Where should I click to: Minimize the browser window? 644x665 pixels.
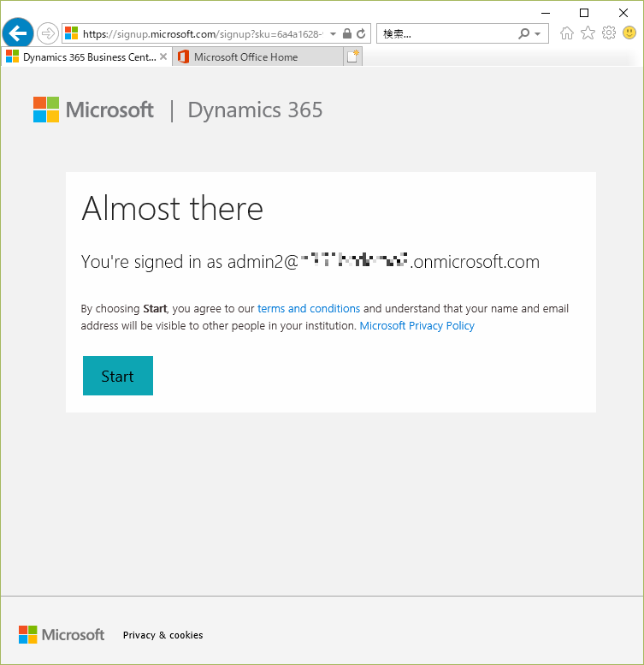(546, 13)
